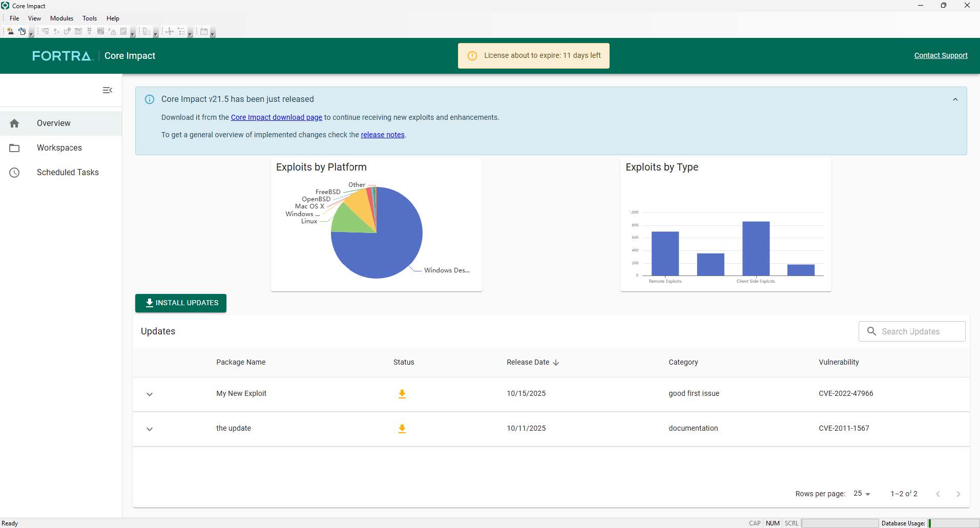Viewport: 980px width, 528px height.
Task: Click the Core Impact app icon in the title bar
Action: point(5,6)
